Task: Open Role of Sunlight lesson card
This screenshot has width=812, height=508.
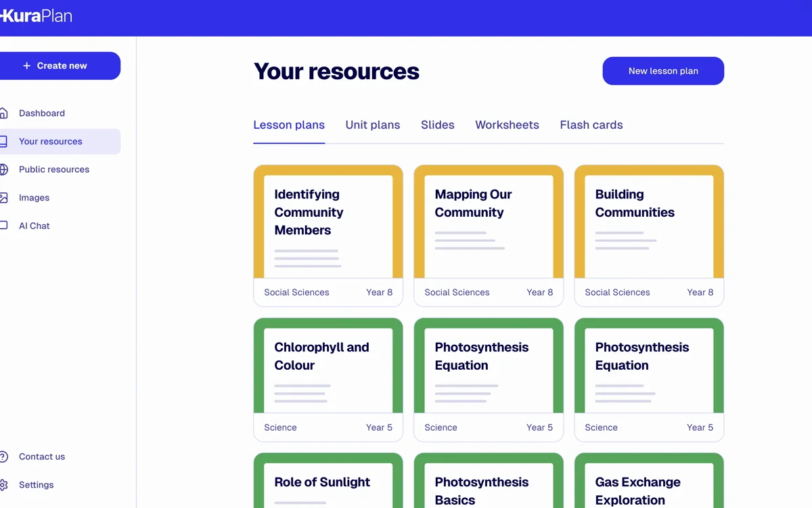Action: coord(328,481)
